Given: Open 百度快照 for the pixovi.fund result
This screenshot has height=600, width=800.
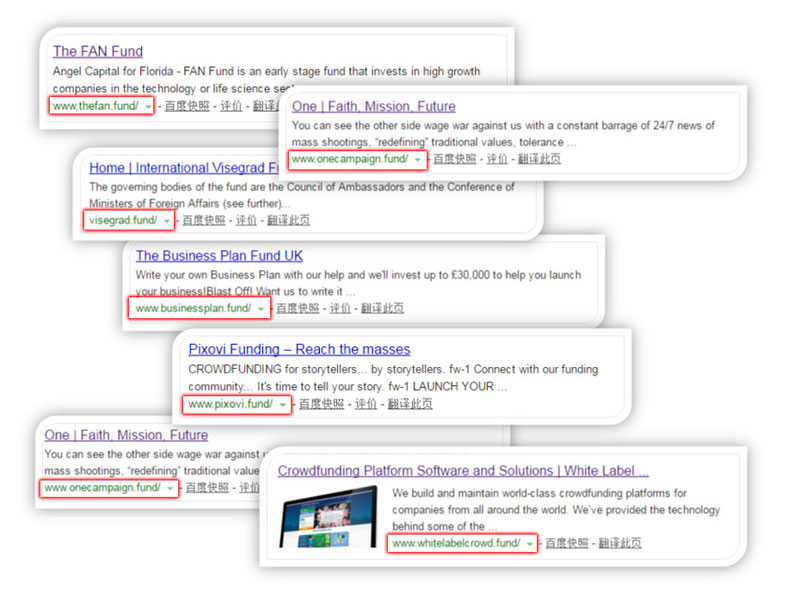Looking at the screenshot, I should 321,404.
